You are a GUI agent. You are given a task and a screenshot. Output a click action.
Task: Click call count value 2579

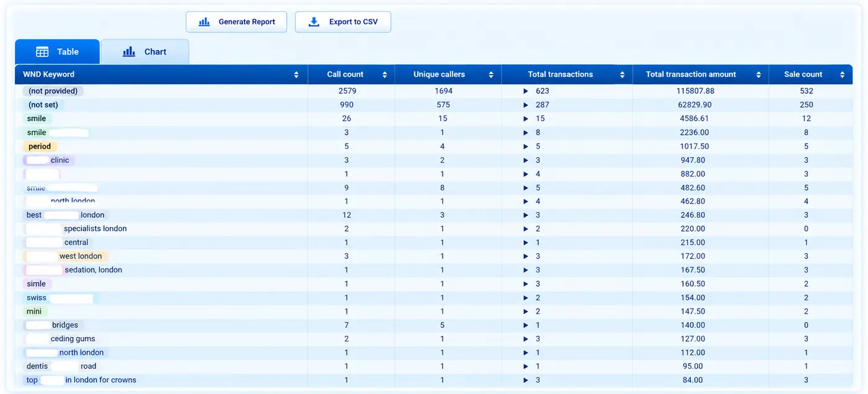[347, 91]
